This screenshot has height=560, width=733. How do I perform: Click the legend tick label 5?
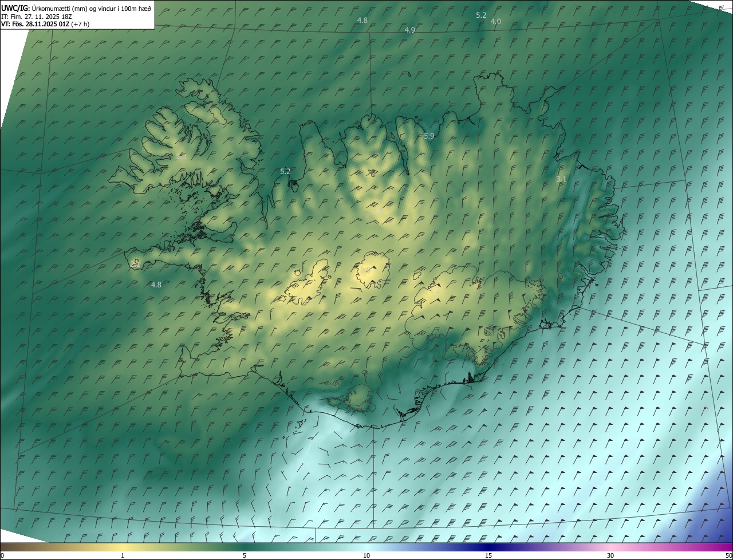point(245,556)
